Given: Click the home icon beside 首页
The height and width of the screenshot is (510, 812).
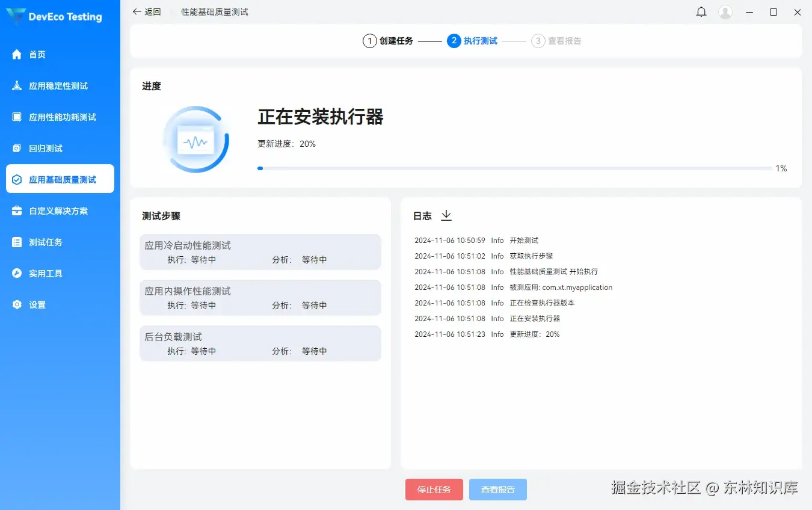Looking at the screenshot, I should 17,55.
